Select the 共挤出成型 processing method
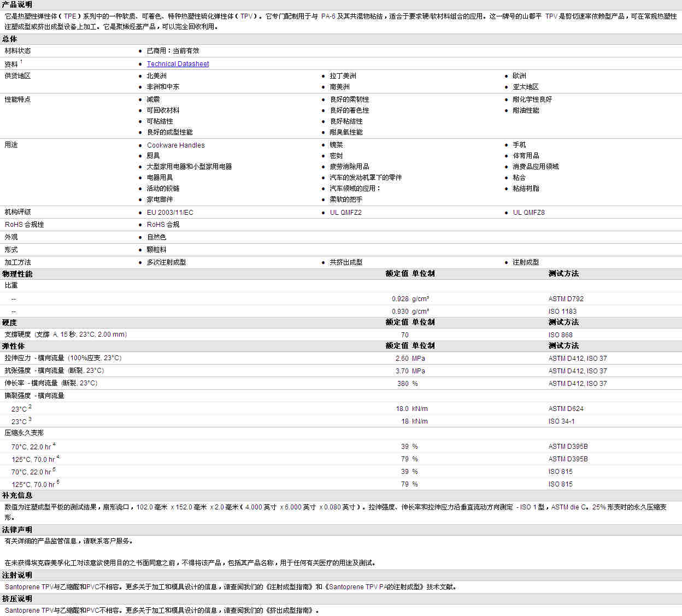This screenshot has height=616, width=682. click(x=346, y=262)
